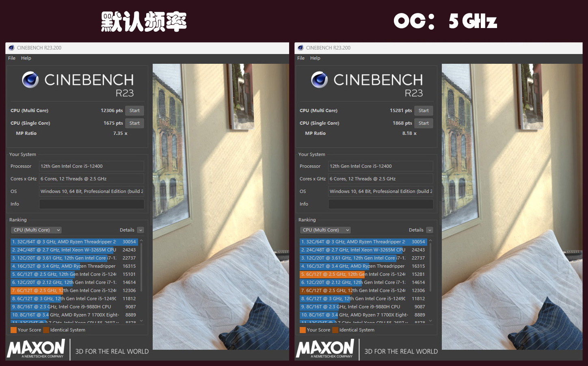Click the Cinebench title-bar icon in the OC 5 GHz window
588x366 pixels.
click(x=300, y=48)
